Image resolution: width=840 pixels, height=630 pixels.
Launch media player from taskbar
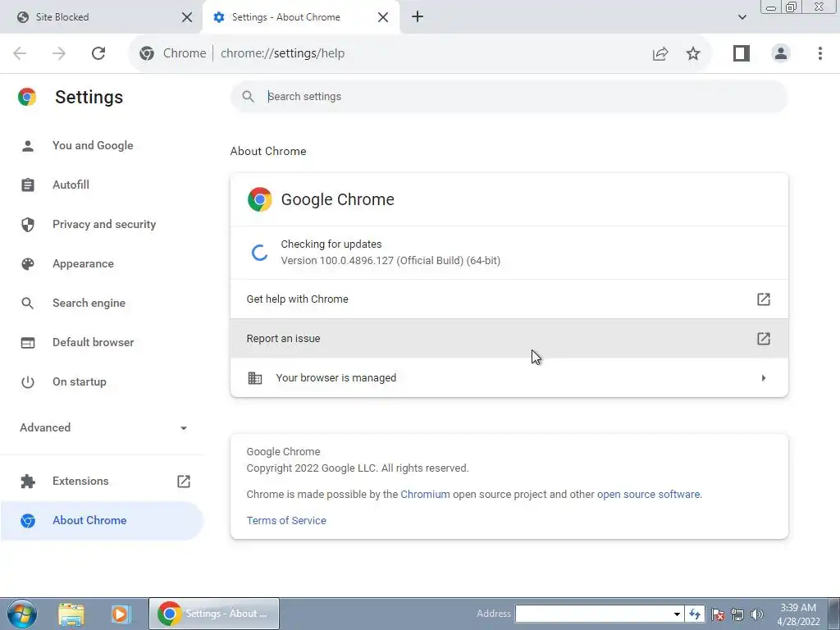121,614
